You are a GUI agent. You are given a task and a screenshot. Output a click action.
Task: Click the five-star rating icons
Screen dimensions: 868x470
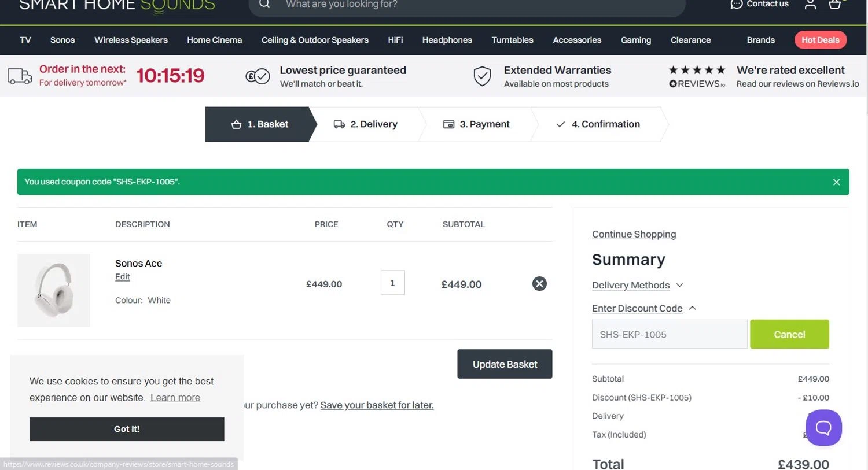[697, 70]
